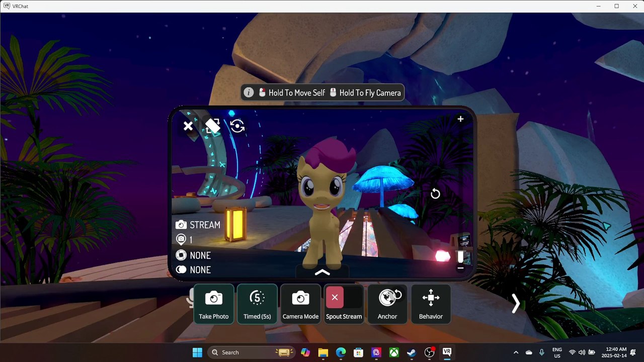This screenshot has height=362, width=644.
Task: Open Wi-Fi network settings in tray
Action: 572,352
